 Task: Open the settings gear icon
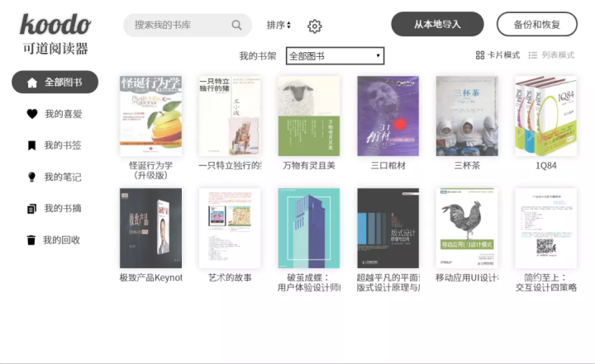[x=314, y=26]
